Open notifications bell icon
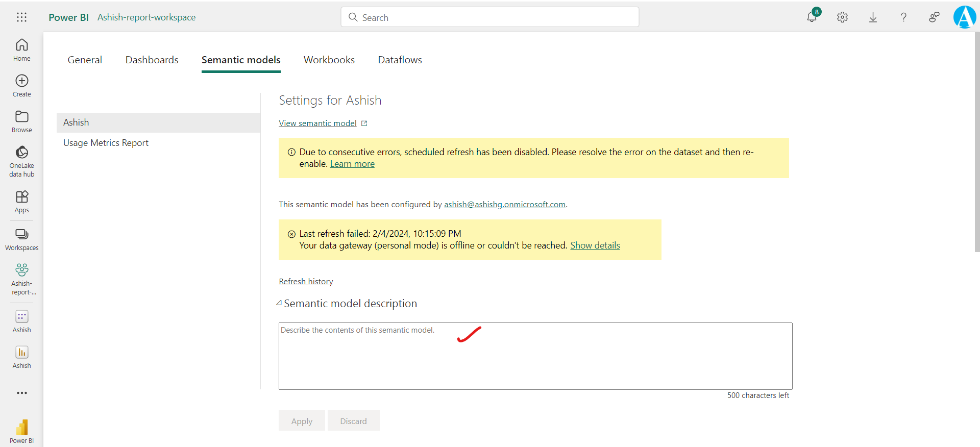Screen dimensions: 980x447 [x=812, y=17]
